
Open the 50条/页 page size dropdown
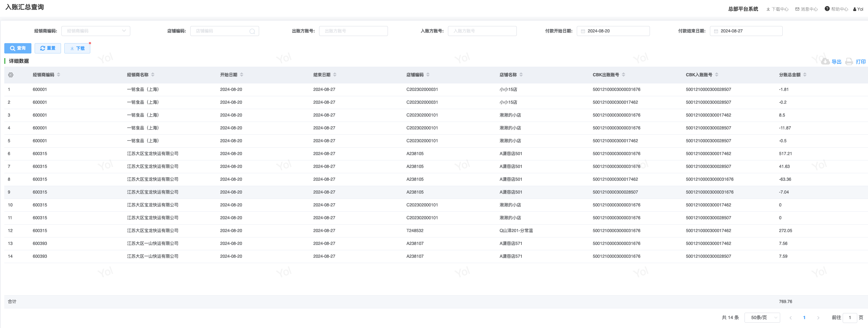pos(762,318)
